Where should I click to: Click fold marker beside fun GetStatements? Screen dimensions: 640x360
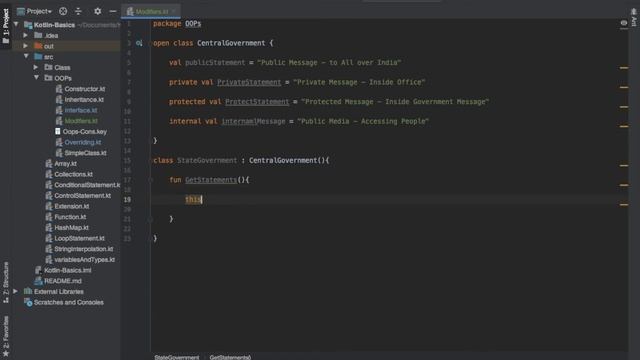coord(150,180)
